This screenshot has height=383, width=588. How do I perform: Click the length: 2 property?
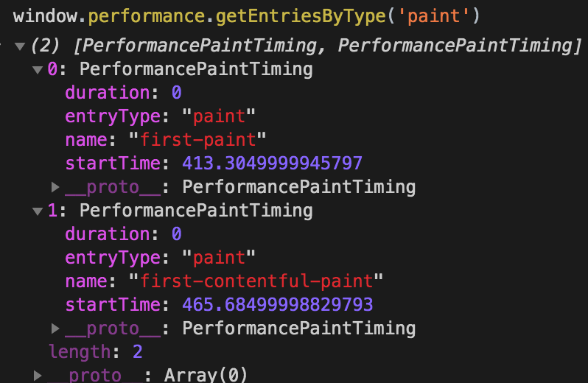[96, 352]
